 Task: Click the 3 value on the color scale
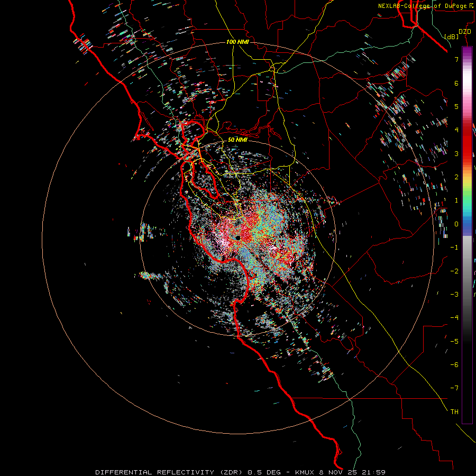[456, 153]
